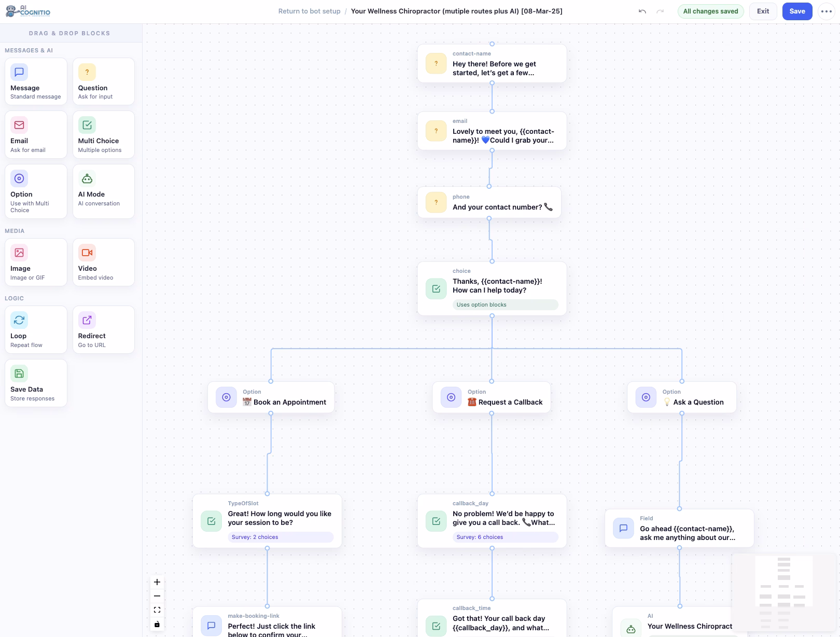Toggle the canvas lock control
The image size is (840, 637).
click(157, 624)
